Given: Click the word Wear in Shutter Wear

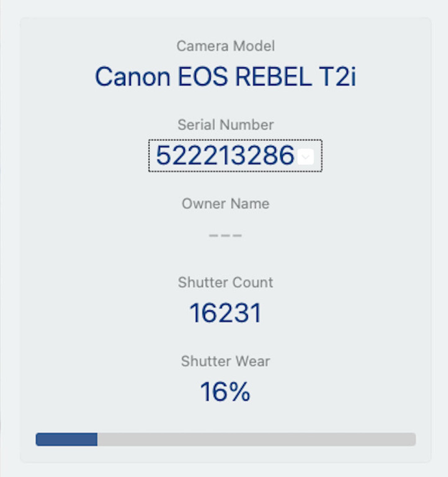Looking at the screenshot, I should point(253,361).
